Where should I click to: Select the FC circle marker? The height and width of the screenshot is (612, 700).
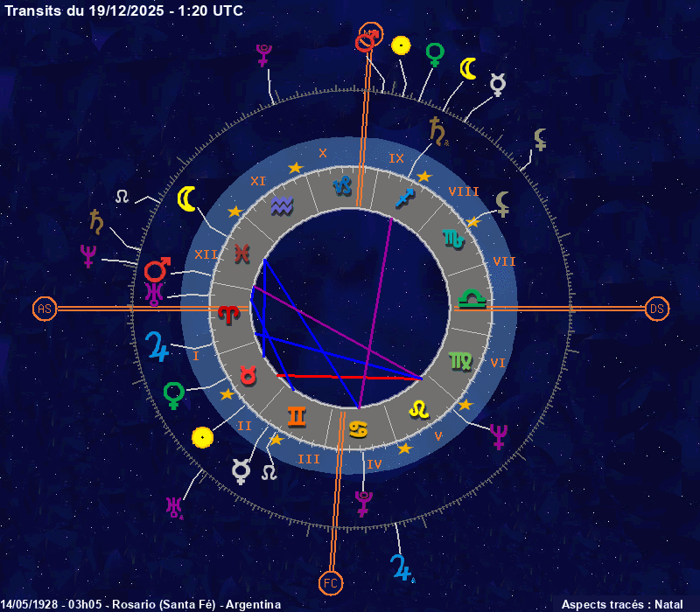tap(331, 582)
